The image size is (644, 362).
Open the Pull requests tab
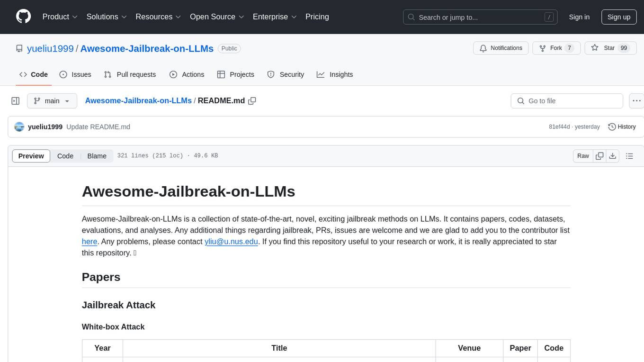point(130,74)
